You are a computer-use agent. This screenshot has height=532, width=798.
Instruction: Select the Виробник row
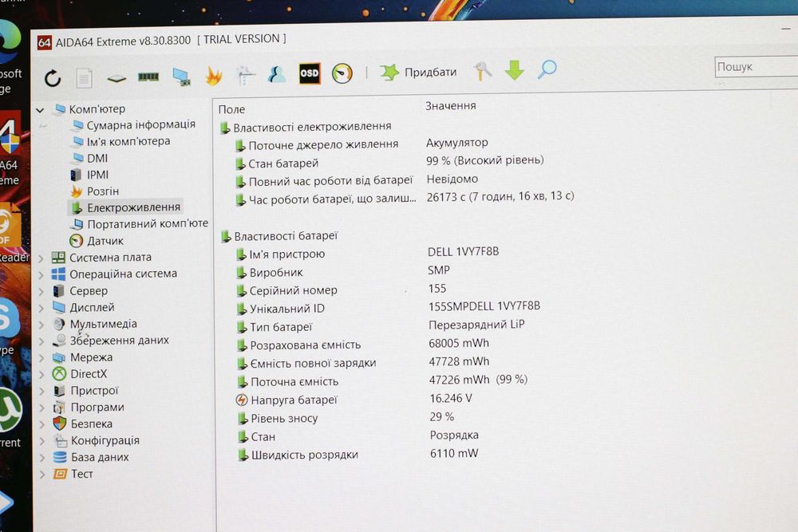coord(343,272)
